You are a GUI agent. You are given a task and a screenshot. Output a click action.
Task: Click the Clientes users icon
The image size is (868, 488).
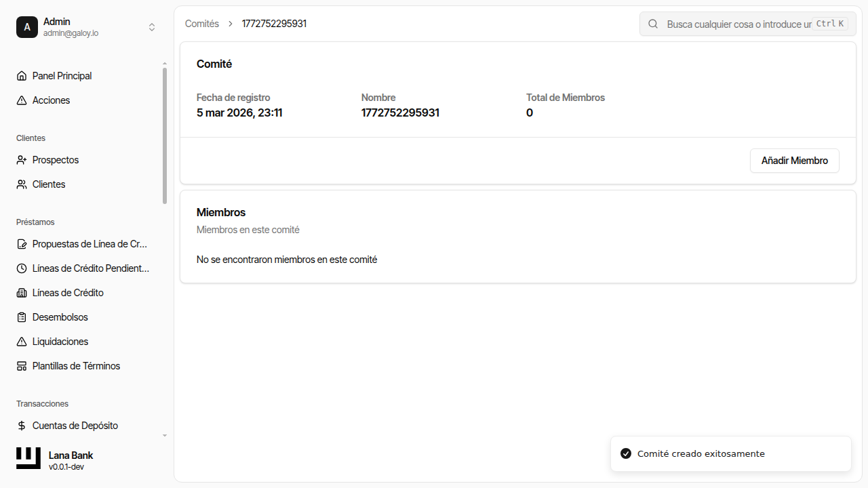click(22, 184)
